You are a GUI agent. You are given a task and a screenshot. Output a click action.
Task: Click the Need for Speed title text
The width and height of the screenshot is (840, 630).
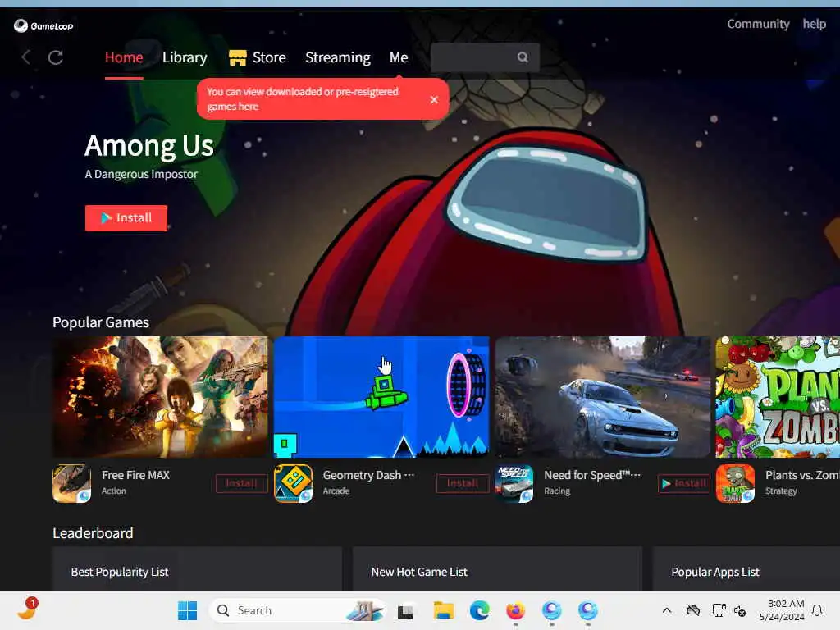tap(592, 475)
